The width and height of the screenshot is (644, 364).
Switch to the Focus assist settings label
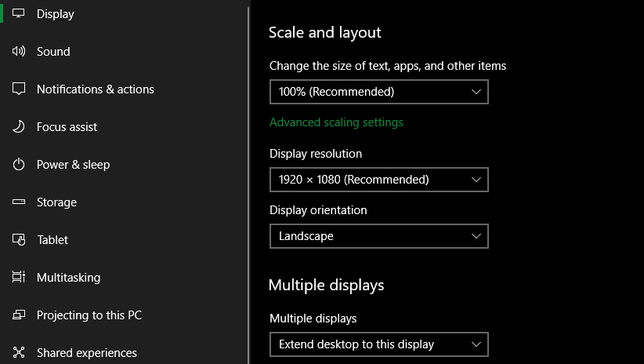coord(67,127)
